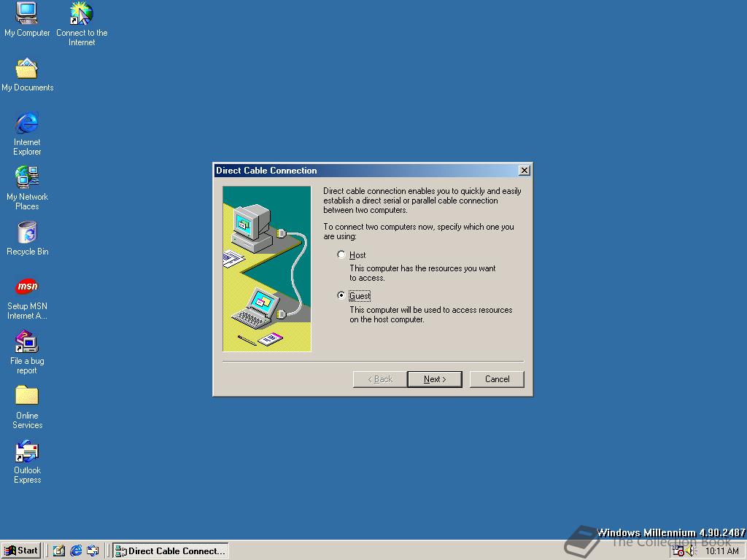Cancel the Direct Cable Connection wizard
Viewport: 747px width, 560px height.
[497, 379]
